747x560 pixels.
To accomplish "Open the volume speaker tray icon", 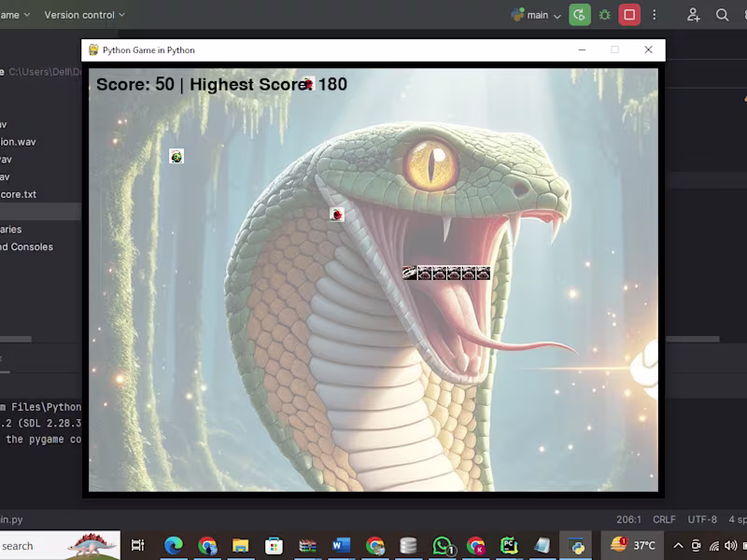I will [x=730, y=546].
